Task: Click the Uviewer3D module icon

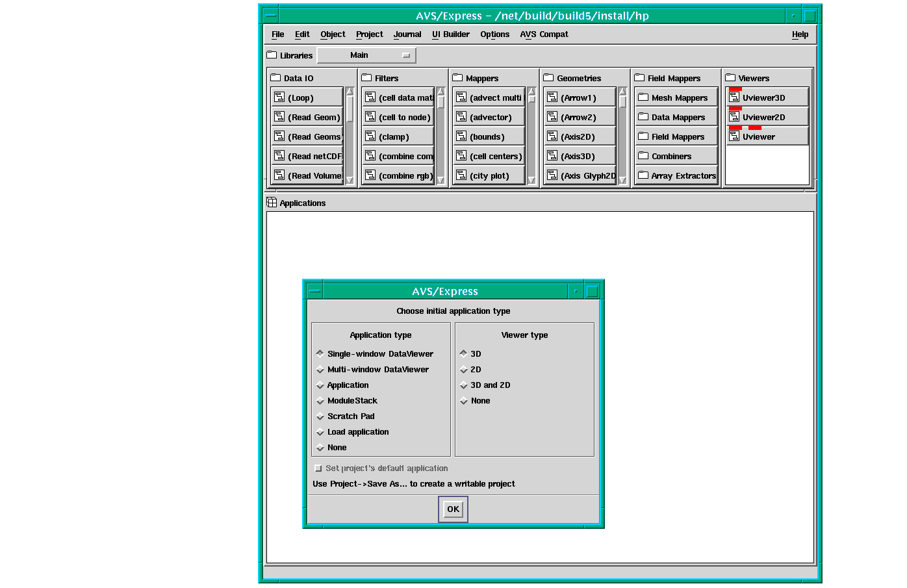Action: pyautogui.click(x=734, y=97)
